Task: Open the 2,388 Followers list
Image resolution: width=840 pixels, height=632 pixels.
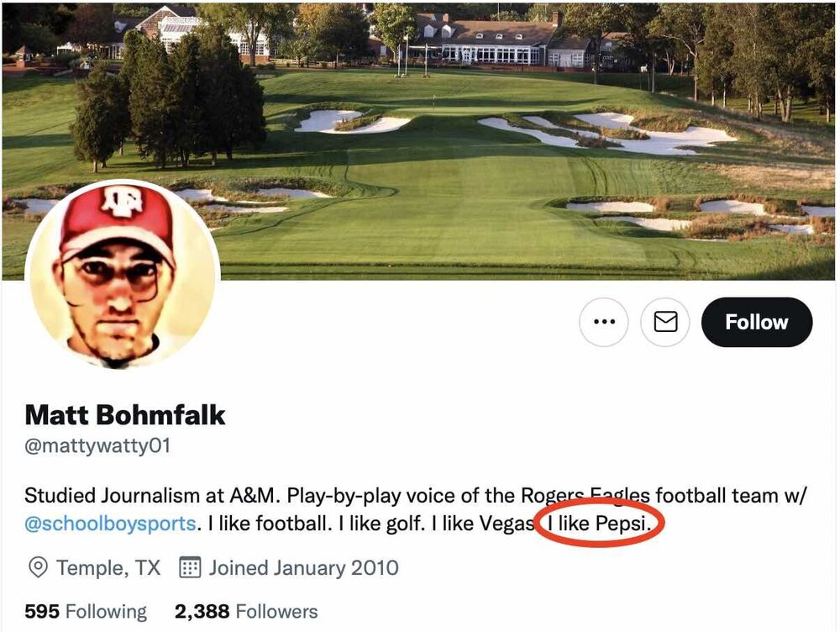Action: (x=246, y=611)
